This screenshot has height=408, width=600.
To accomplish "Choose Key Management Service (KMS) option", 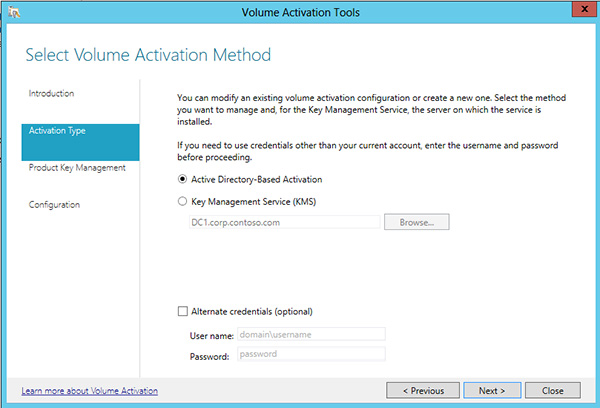I will click(182, 201).
